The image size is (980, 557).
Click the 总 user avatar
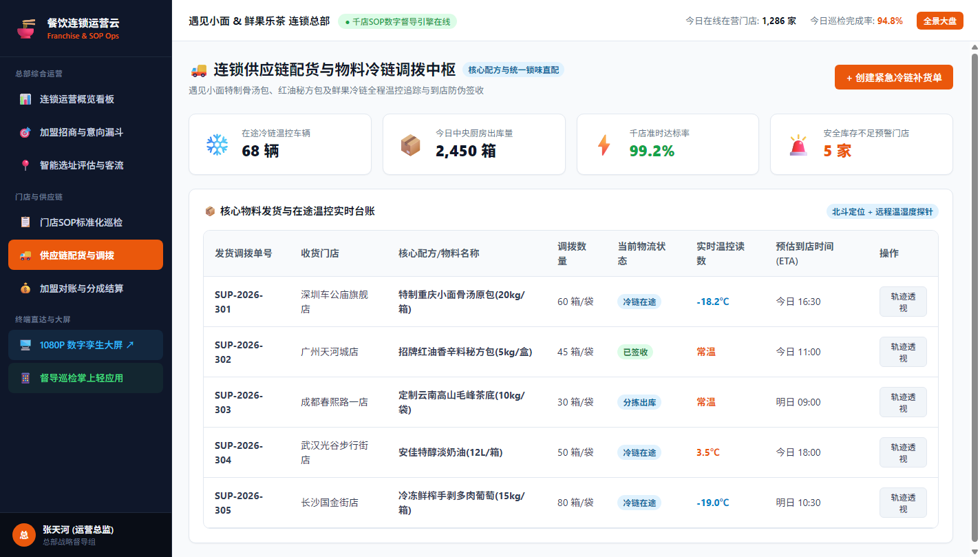point(24,535)
